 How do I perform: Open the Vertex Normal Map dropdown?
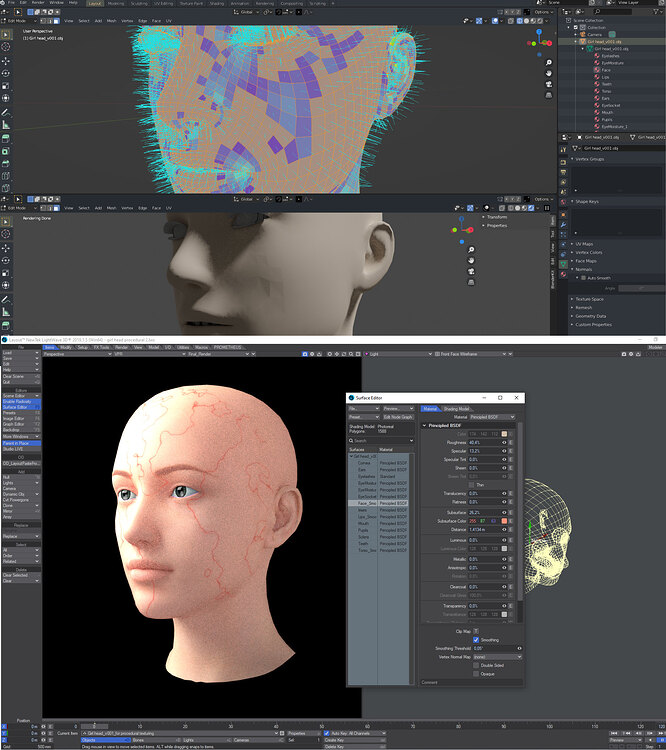click(x=497, y=657)
